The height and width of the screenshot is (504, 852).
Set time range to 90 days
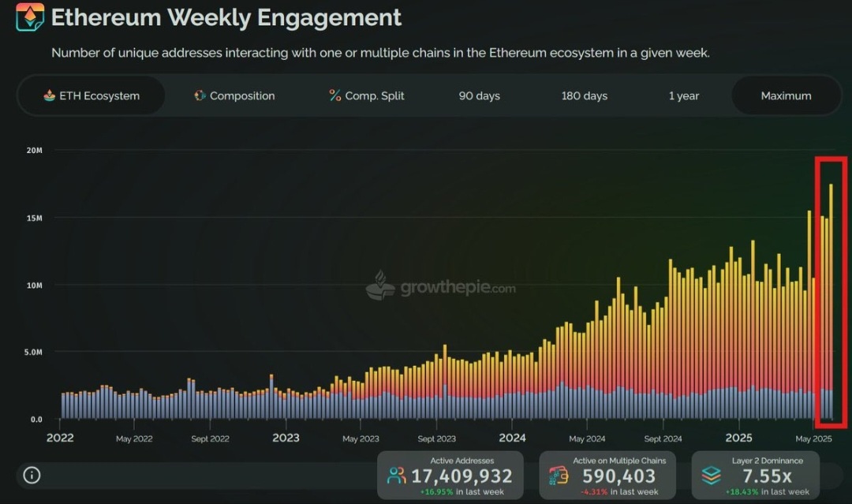tap(480, 95)
